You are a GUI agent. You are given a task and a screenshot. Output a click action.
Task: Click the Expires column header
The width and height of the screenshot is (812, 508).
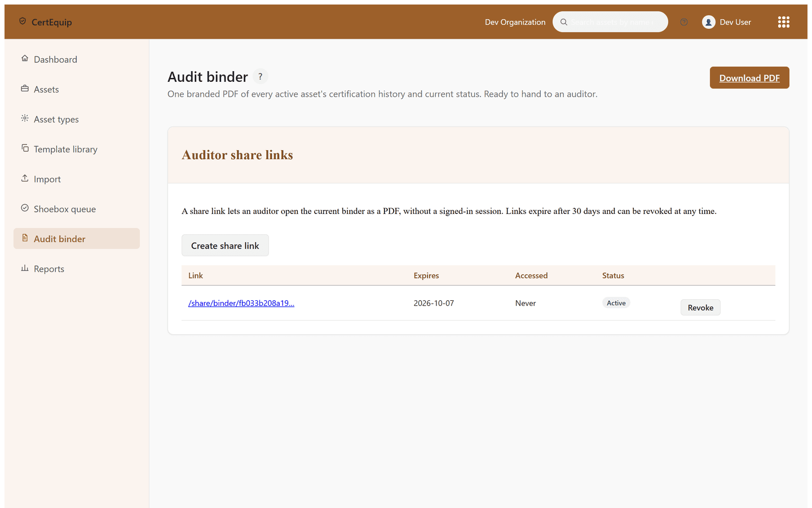[426, 275]
